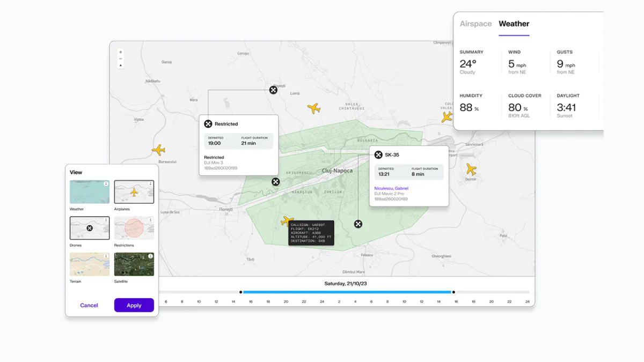The image size is (644, 362).
Task: Select the airplane near Dezmir
Action: pos(471,169)
